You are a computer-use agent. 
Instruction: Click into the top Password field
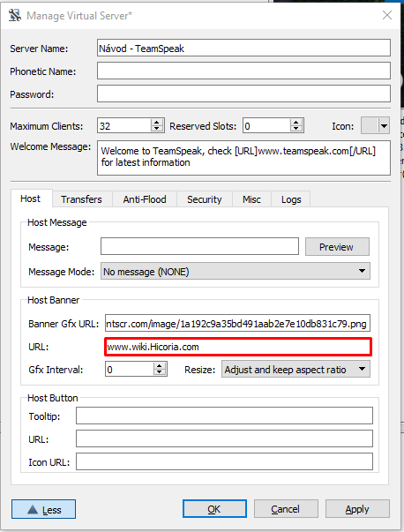[243, 94]
